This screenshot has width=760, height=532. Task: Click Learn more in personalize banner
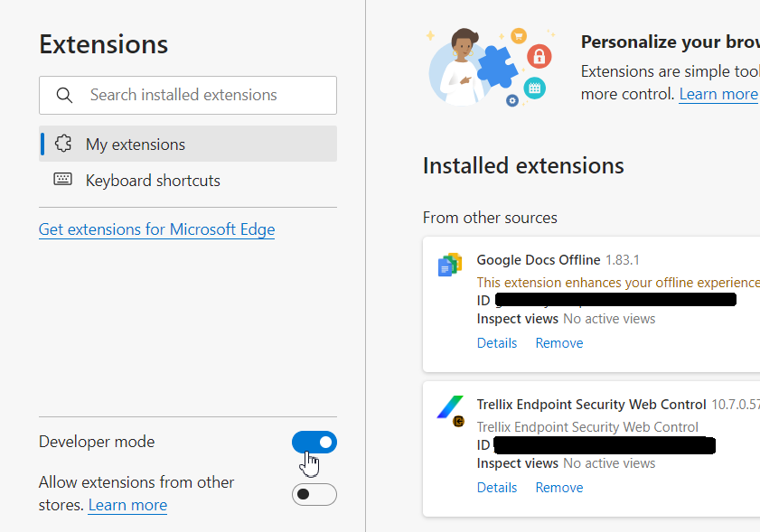[718, 94]
